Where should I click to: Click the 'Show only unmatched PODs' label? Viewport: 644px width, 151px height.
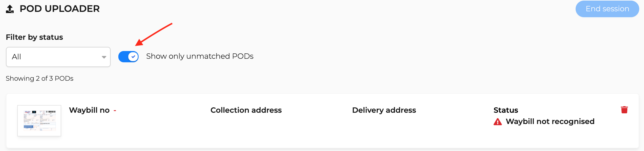click(200, 56)
